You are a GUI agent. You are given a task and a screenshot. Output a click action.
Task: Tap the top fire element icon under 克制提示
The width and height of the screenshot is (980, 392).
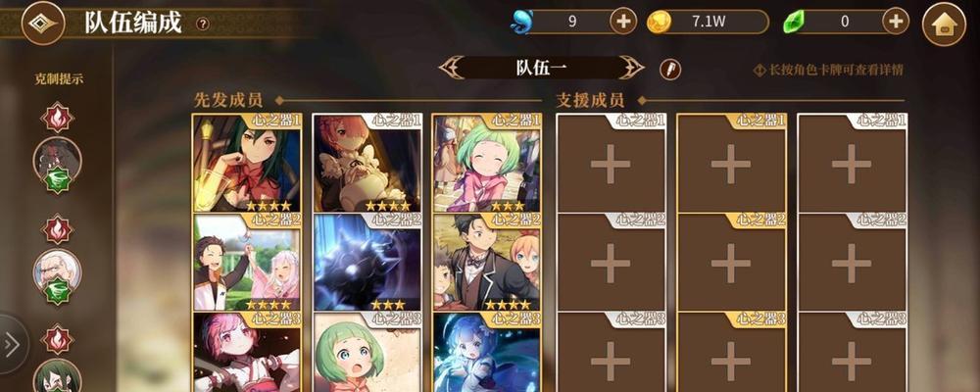tap(58, 117)
